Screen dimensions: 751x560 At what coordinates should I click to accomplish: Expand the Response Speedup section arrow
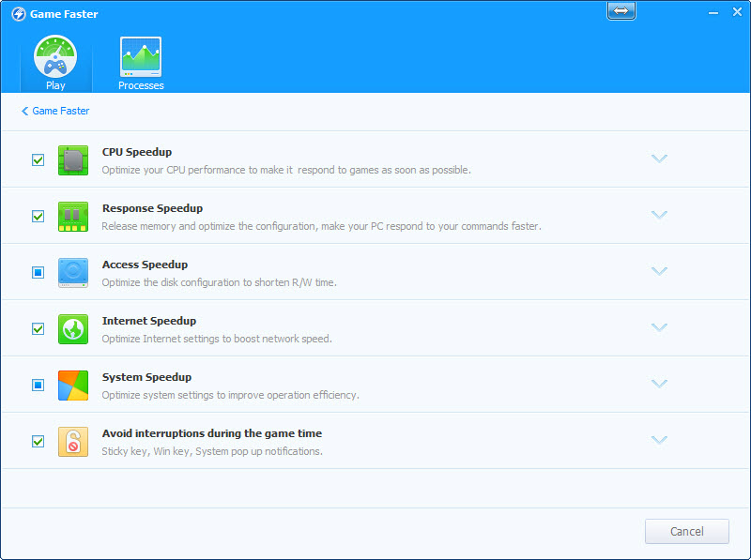(x=659, y=215)
